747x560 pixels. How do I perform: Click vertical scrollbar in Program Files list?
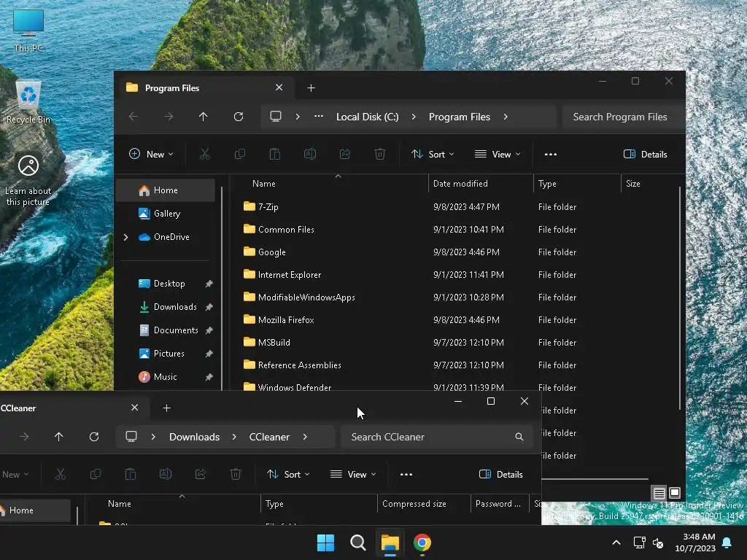[x=679, y=297]
